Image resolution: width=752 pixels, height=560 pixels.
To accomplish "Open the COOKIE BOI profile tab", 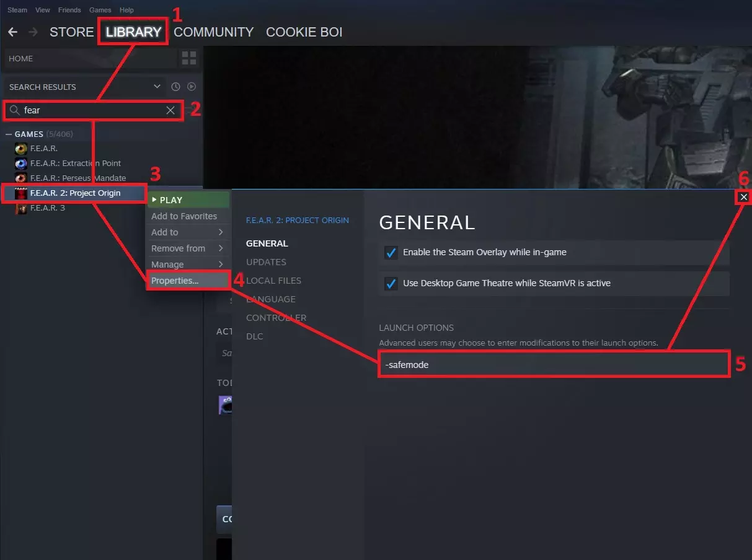I will tap(304, 32).
